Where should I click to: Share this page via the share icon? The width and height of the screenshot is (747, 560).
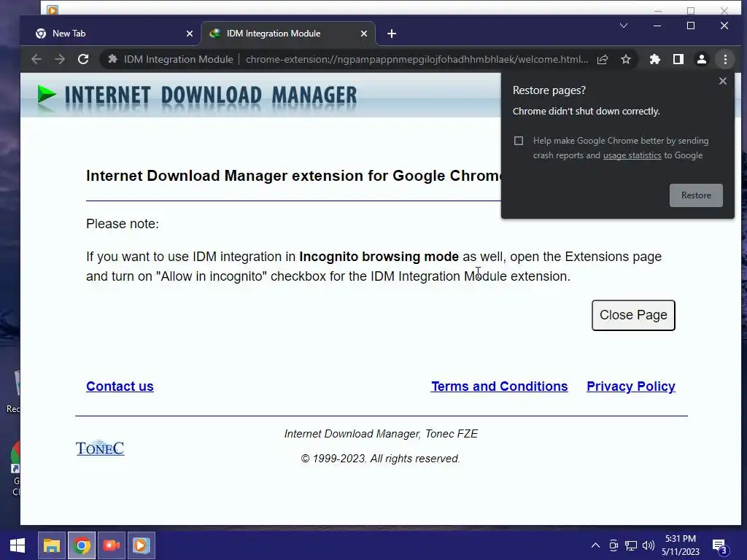tap(603, 59)
